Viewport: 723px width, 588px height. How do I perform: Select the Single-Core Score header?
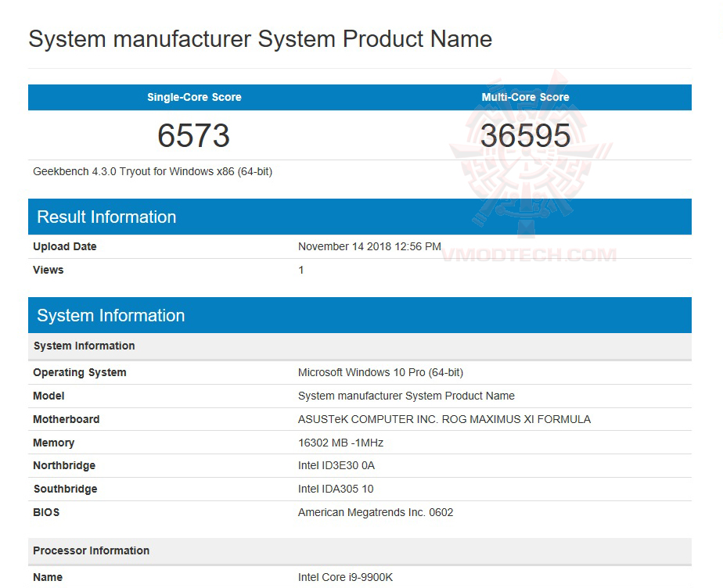[193, 97]
